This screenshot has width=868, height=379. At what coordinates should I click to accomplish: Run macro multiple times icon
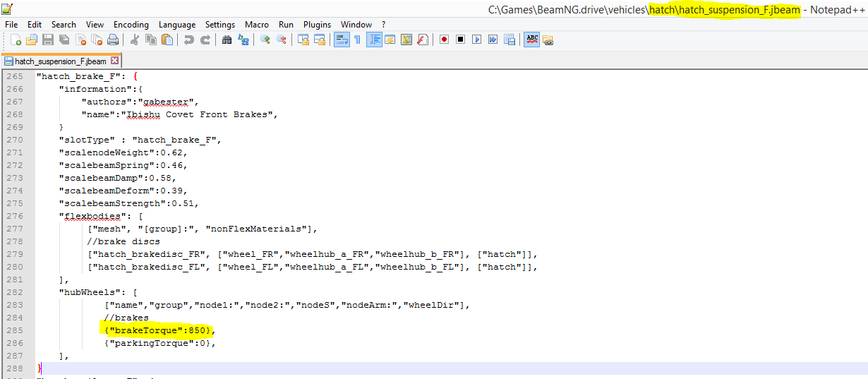(x=493, y=40)
